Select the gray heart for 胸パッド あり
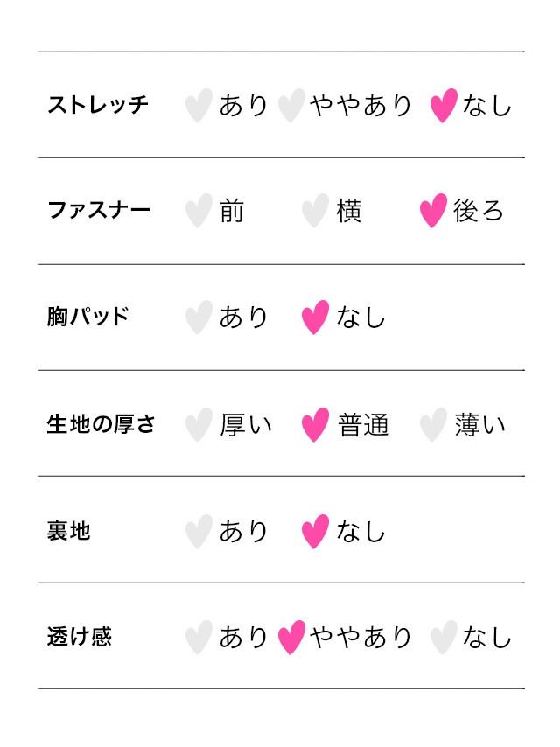Viewport: 560px width, 747px height. (199, 318)
